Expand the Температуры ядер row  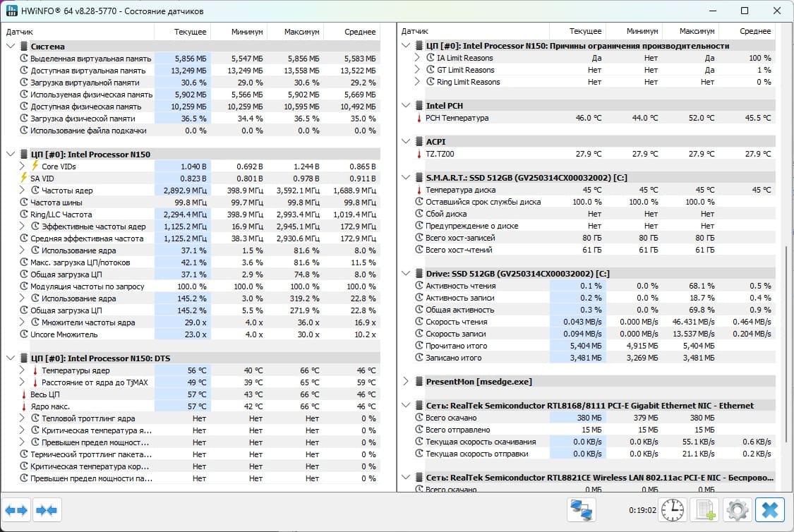coord(22,370)
